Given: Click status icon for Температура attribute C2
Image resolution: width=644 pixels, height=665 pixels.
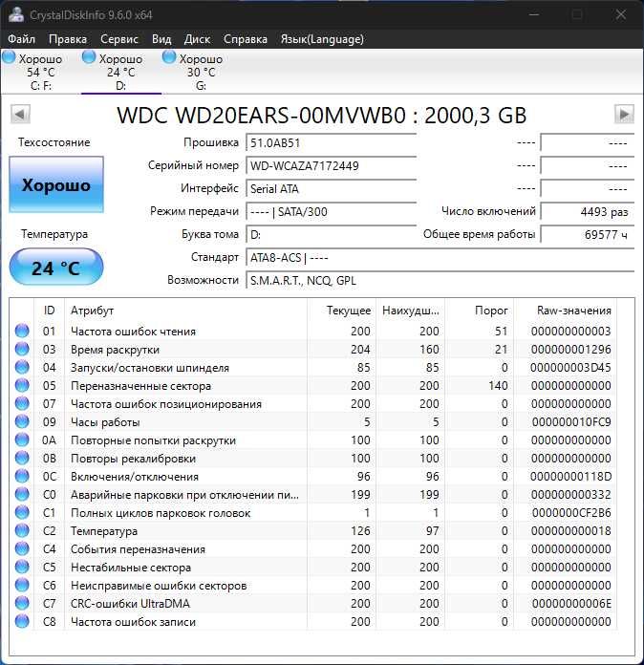Looking at the screenshot, I should point(22,530).
